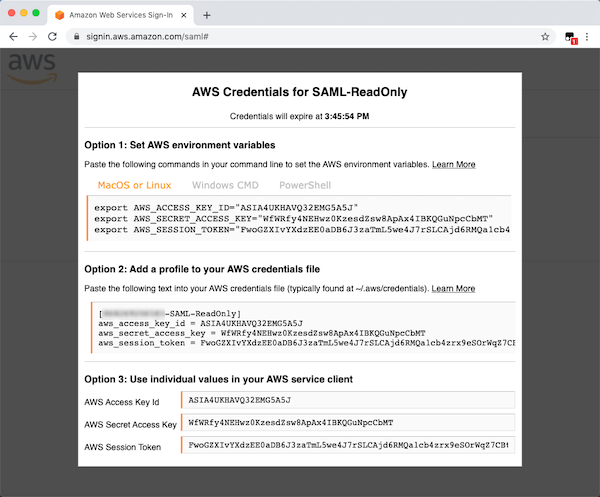Click the AWS Access Key Id label

122,402
